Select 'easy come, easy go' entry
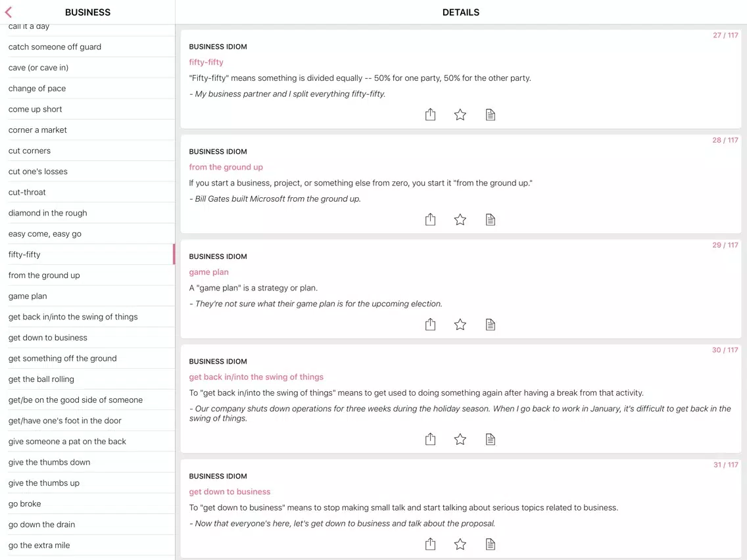747x560 pixels. [x=45, y=234]
